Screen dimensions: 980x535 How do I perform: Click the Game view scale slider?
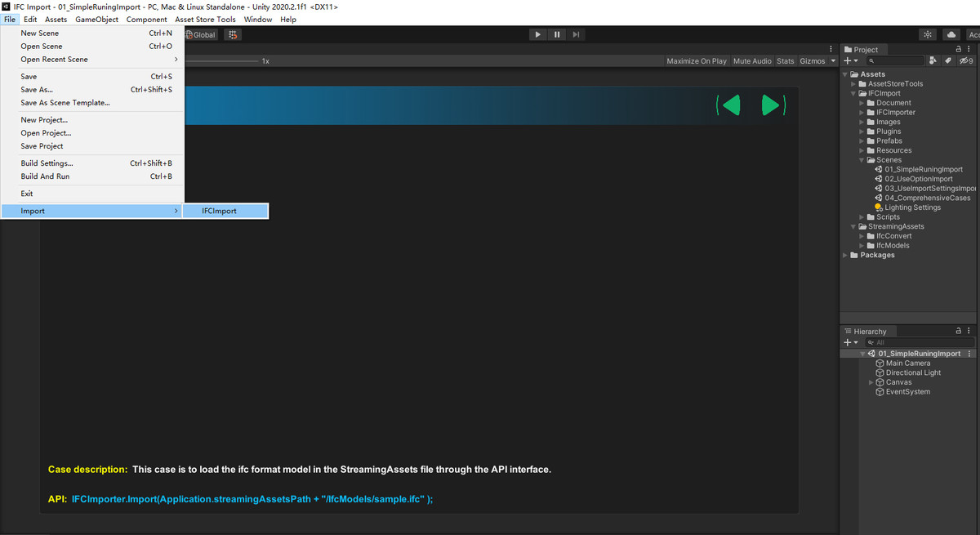click(220, 61)
